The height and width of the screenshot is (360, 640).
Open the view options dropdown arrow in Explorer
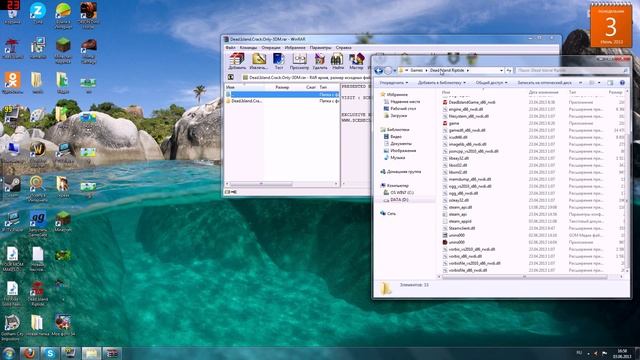pos(599,83)
